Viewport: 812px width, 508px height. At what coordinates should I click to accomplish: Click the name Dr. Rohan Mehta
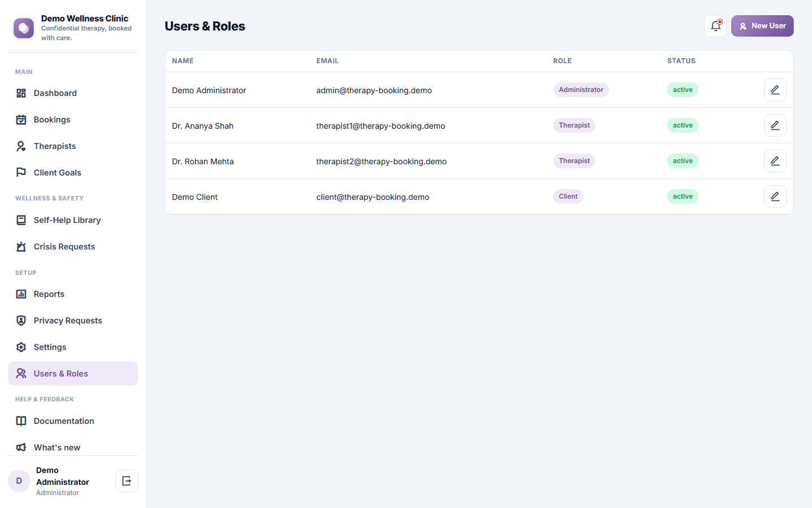point(202,161)
